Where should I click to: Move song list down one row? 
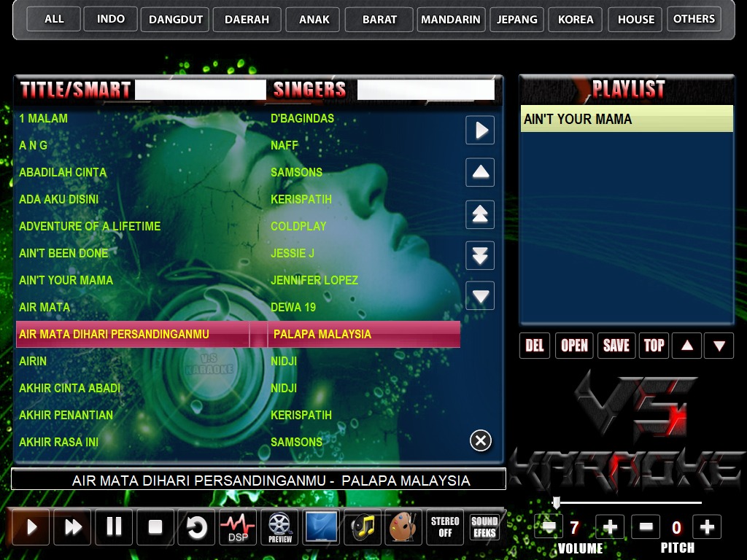[480, 296]
